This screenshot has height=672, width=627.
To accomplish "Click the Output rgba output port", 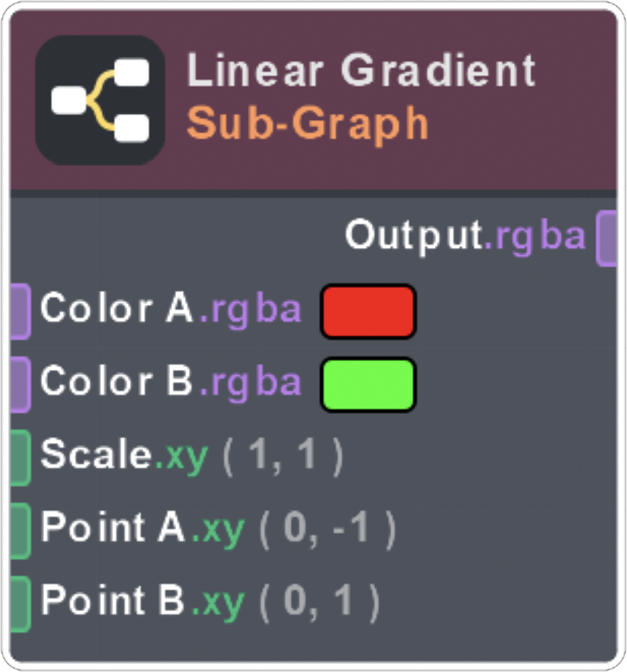I will pos(607,238).
